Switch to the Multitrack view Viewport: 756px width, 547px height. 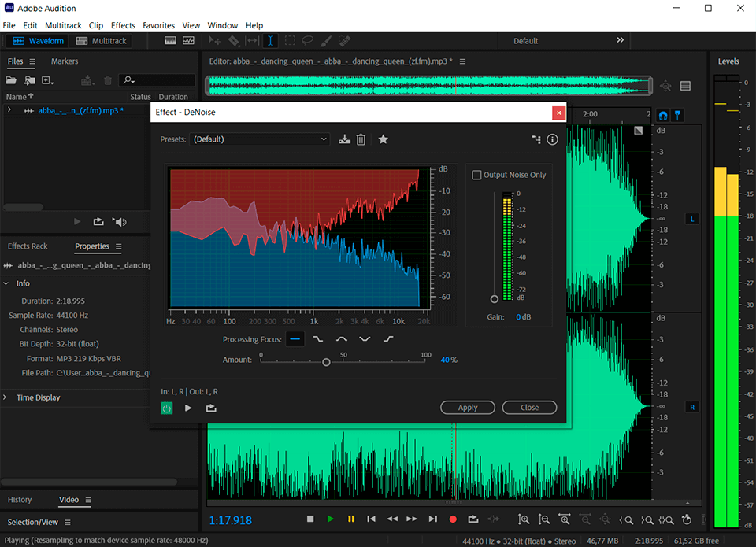pos(101,41)
